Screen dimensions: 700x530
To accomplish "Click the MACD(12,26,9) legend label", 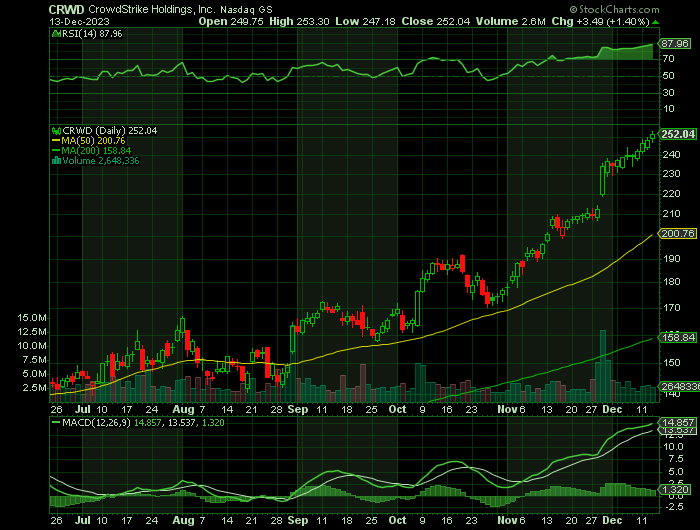I will click(x=96, y=422).
